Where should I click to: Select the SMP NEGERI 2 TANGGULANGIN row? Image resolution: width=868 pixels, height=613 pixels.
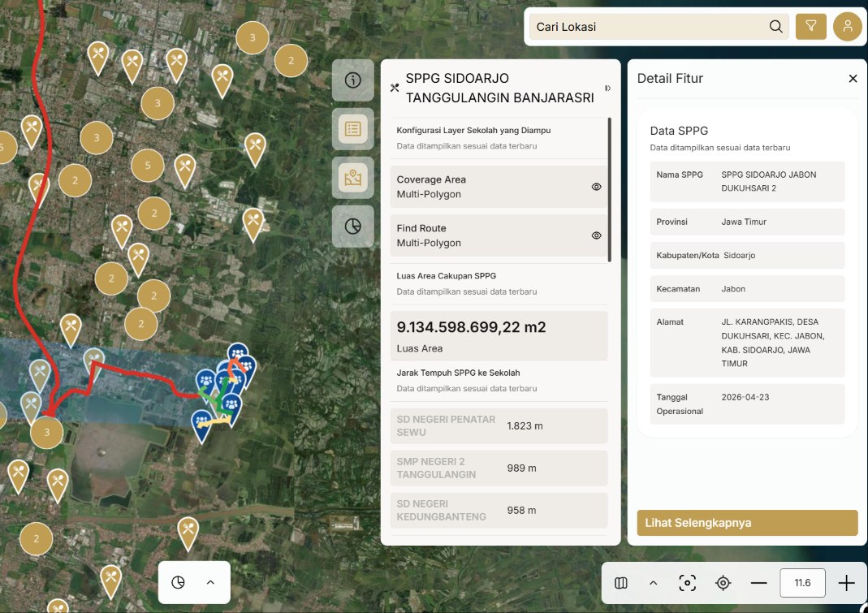coord(499,468)
